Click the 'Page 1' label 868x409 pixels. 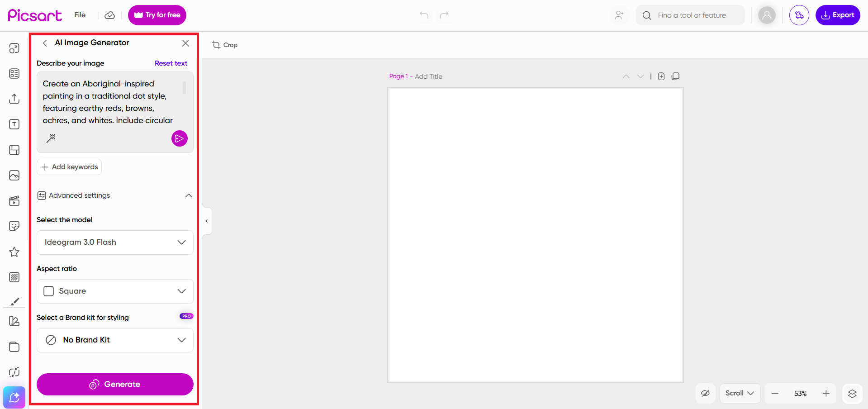398,76
